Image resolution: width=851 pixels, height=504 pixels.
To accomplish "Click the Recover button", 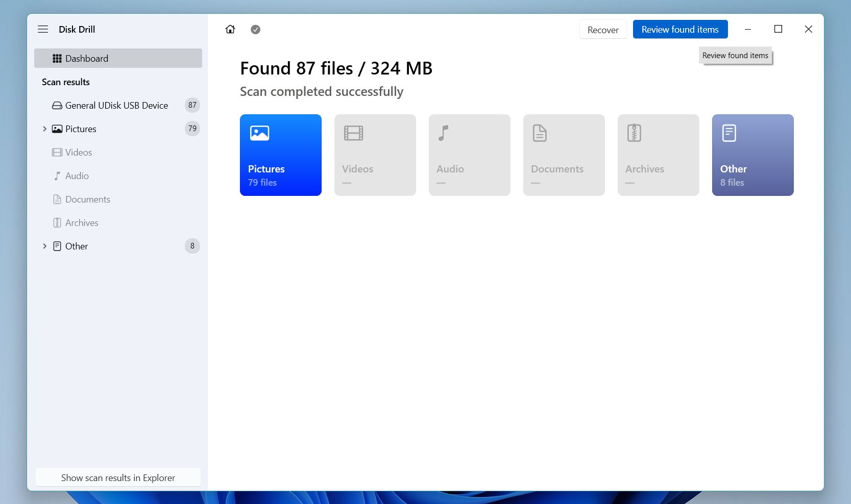I will 603,30.
